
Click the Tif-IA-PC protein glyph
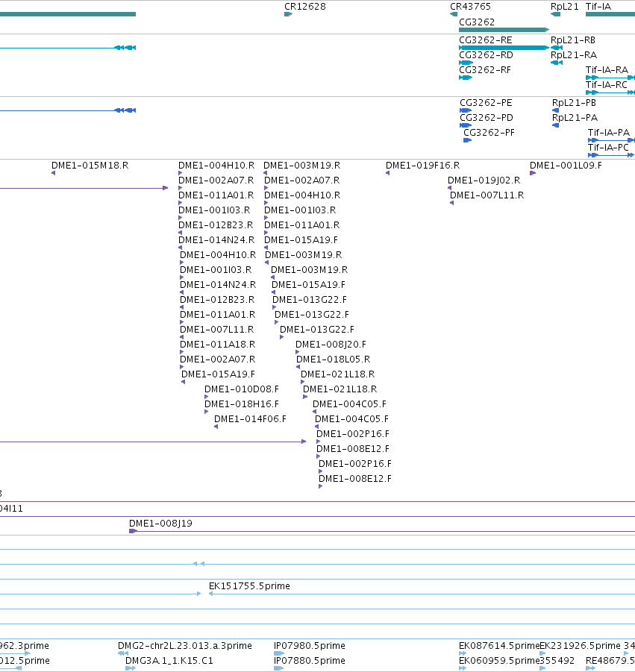point(611,155)
